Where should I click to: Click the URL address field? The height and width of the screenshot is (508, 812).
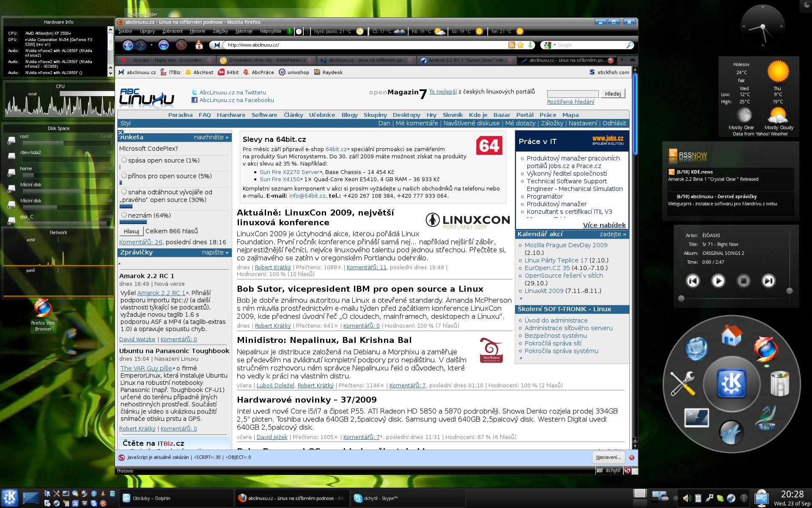tap(366, 45)
